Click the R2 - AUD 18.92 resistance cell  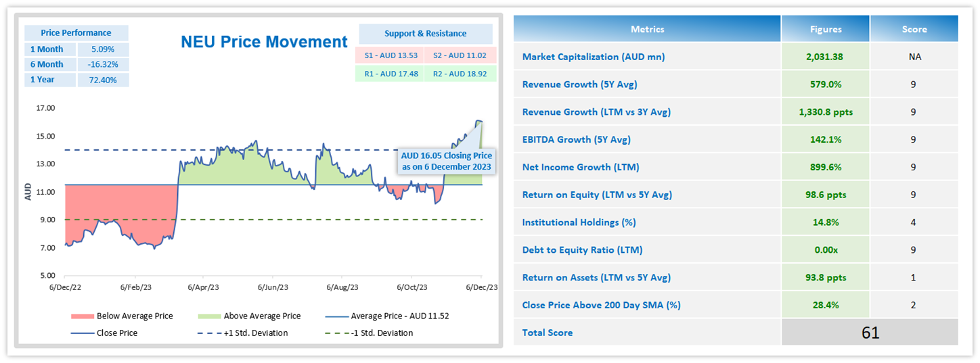(x=460, y=73)
